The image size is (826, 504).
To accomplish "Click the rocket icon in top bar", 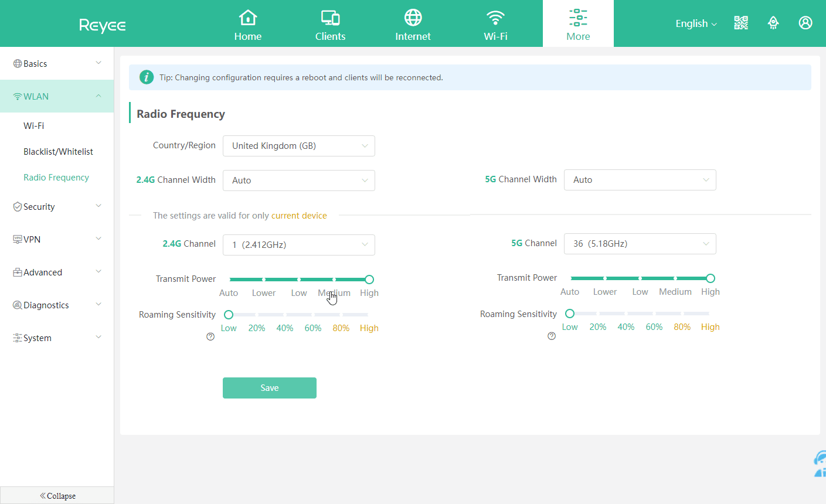I will tap(773, 23).
